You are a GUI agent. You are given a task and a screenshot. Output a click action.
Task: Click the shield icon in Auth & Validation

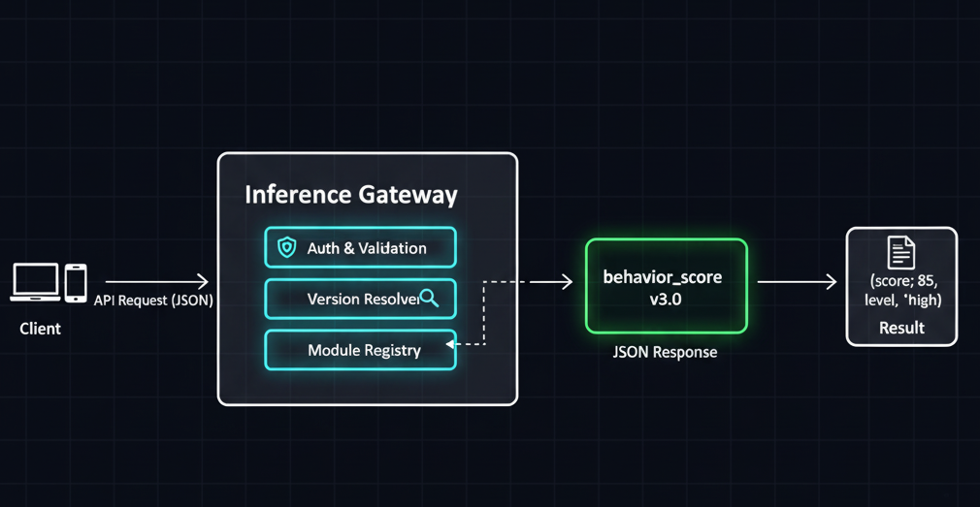click(x=287, y=247)
